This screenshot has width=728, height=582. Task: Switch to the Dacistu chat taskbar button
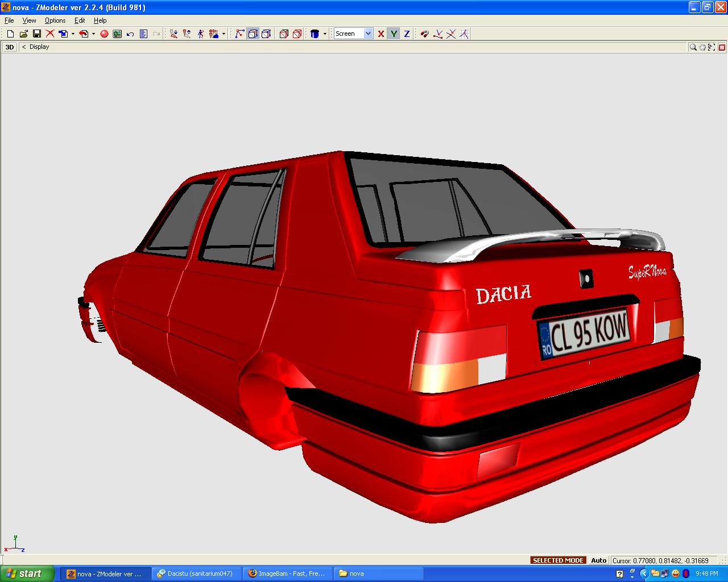tap(197, 573)
